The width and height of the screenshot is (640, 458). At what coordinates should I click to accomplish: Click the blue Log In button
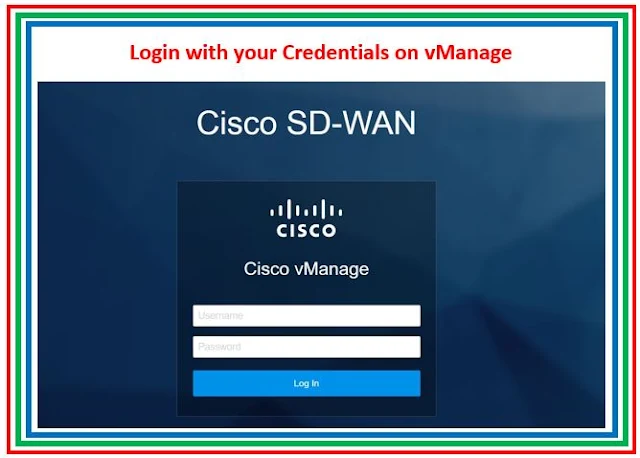click(307, 383)
